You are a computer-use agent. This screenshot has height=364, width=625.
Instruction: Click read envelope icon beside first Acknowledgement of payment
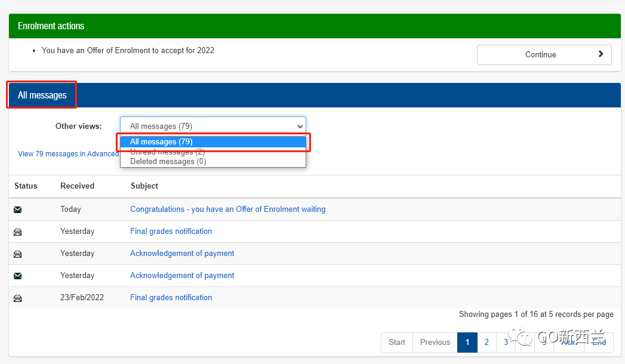point(17,254)
